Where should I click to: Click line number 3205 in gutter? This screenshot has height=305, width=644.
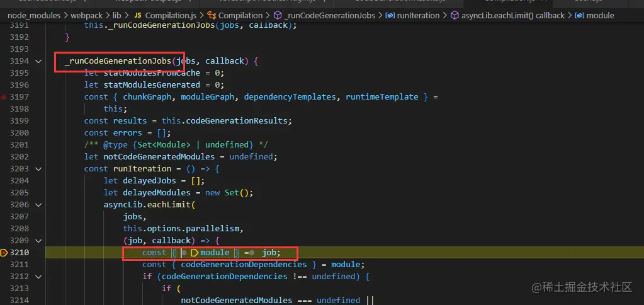click(20, 192)
